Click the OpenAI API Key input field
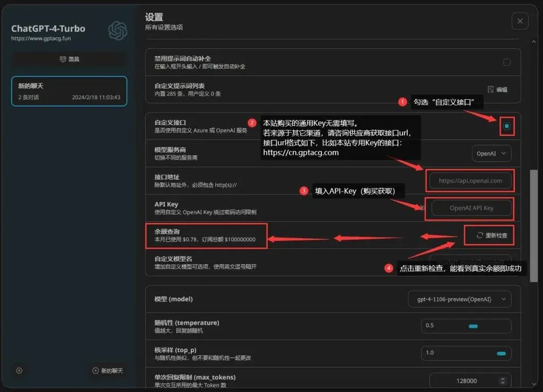Screen dimensions: 543x392 coord(471,208)
